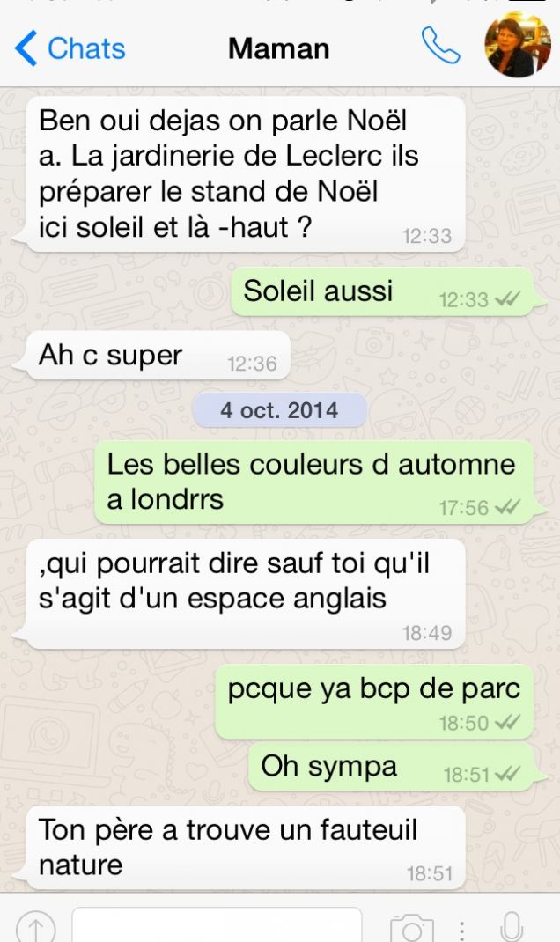
Task: Go back to Chats list
Action: pos(70,48)
